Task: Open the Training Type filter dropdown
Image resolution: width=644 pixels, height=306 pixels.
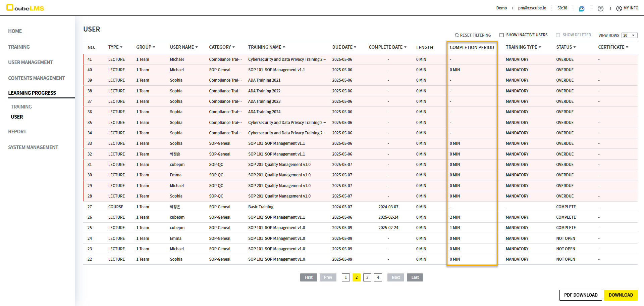Action: point(540,47)
